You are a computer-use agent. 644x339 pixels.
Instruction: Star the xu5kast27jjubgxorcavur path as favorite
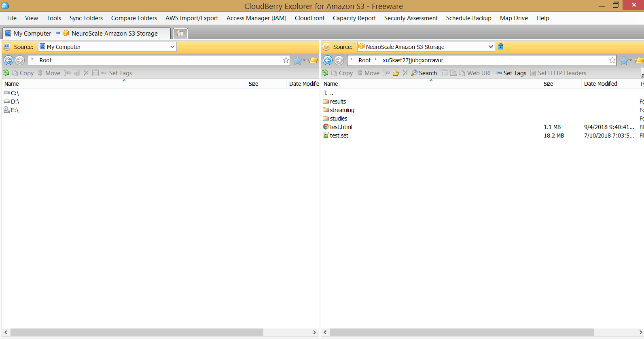tap(612, 60)
